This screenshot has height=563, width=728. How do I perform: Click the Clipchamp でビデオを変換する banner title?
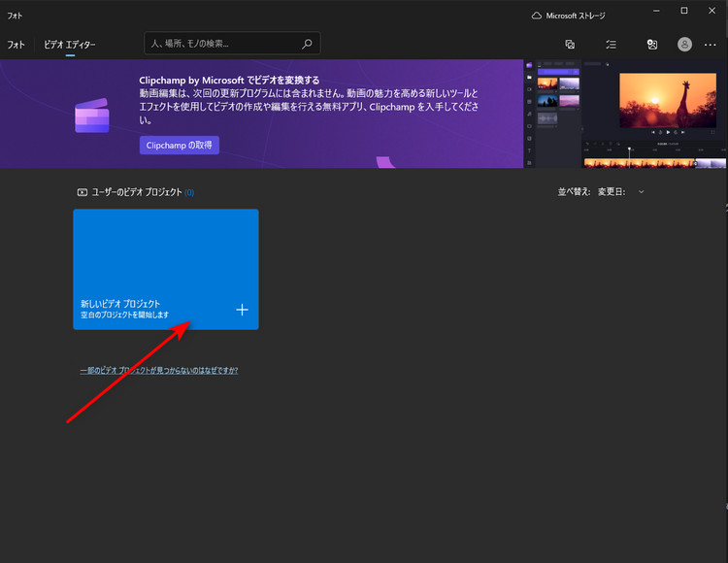[x=229, y=81]
